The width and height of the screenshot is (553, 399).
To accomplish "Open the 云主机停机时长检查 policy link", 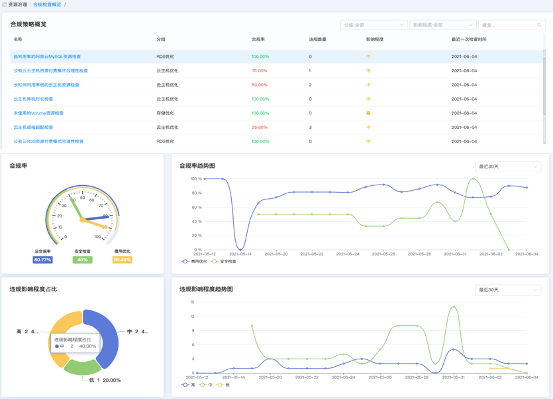I will coord(34,99).
